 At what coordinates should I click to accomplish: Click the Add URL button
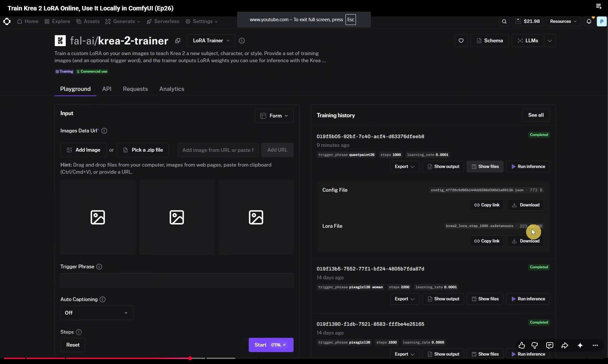(277, 150)
